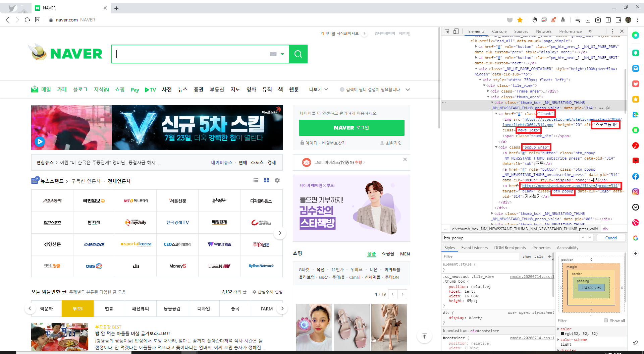Toggle the browser sidebar panel icon
This screenshot has width=644, height=354.
[x=618, y=20]
